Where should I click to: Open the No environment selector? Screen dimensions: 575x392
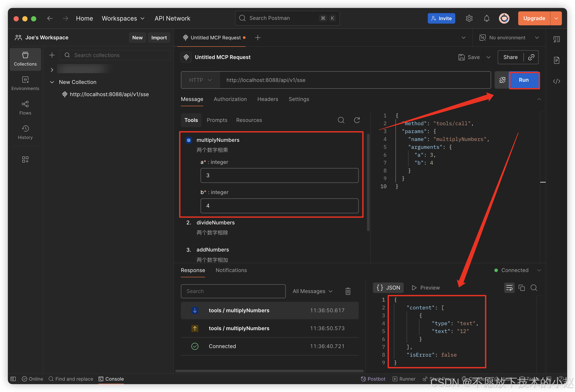509,38
